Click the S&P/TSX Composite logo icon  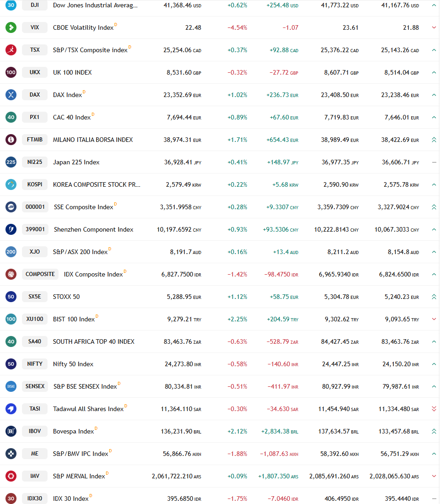(x=11, y=50)
